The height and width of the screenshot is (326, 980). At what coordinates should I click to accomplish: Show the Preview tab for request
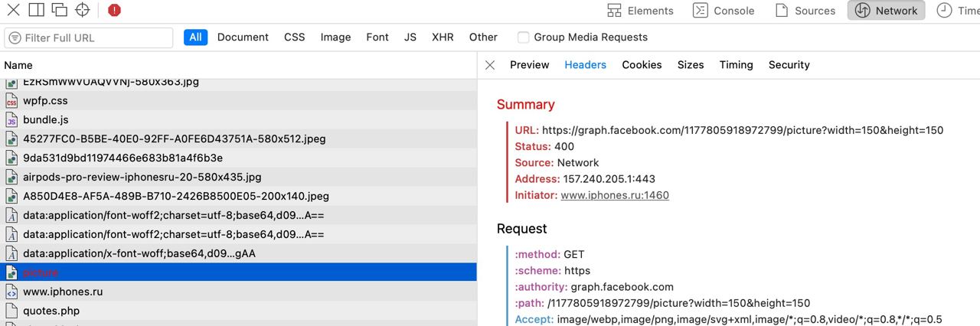(x=529, y=65)
